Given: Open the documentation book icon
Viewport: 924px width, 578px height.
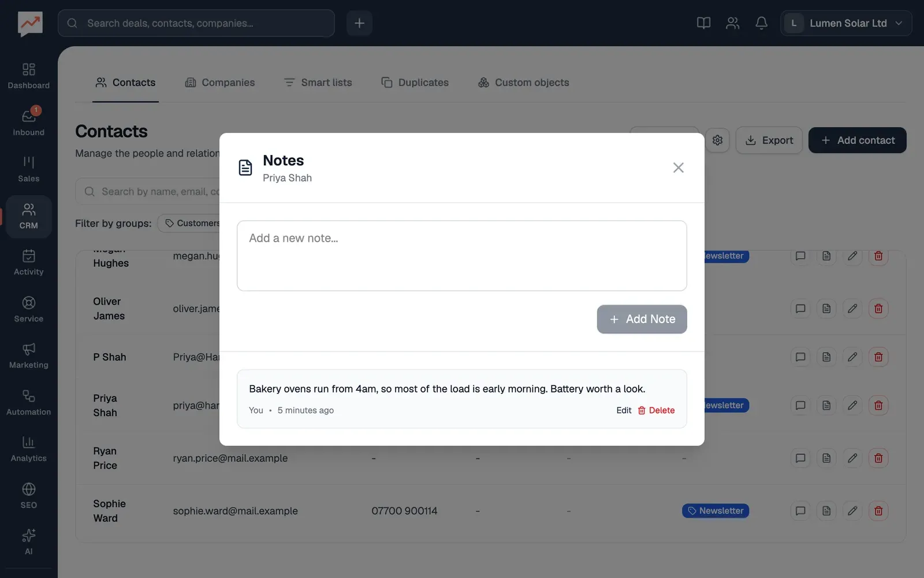Looking at the screenshot, I should (703, 23).
